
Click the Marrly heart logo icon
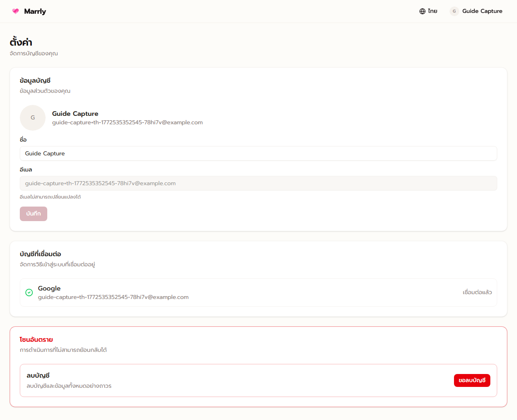point(16,11)
